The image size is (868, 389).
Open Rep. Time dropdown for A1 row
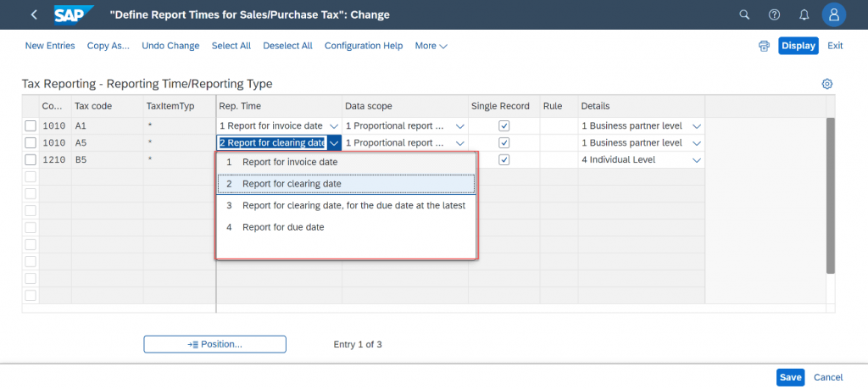334,126
